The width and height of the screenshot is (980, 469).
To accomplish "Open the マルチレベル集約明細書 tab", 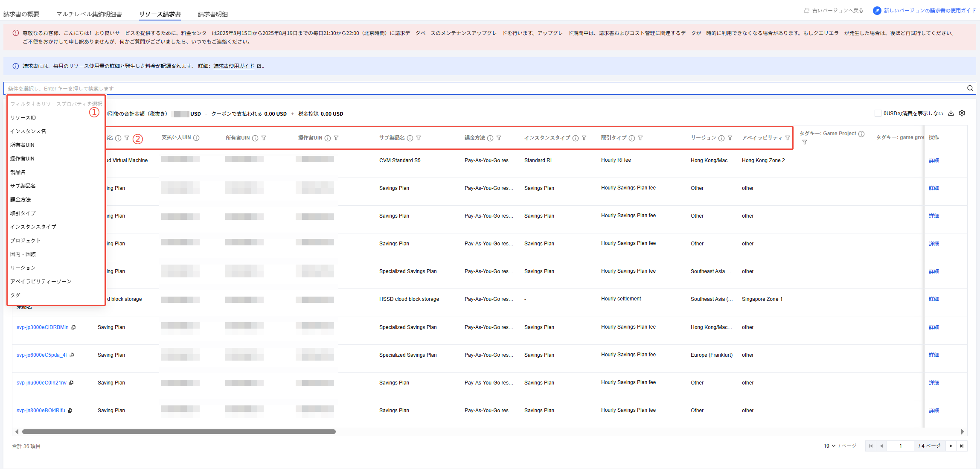I will point(89,15).
